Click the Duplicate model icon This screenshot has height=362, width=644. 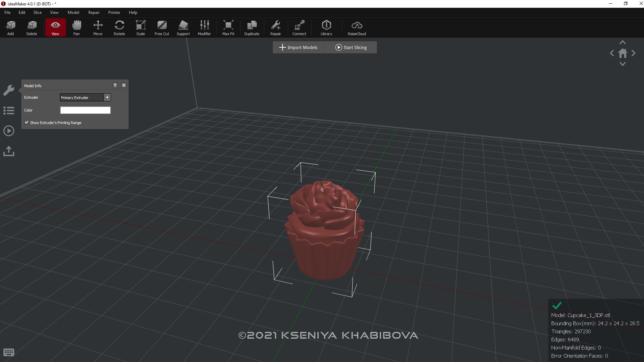pyautogui.click(x=252, y=28)
